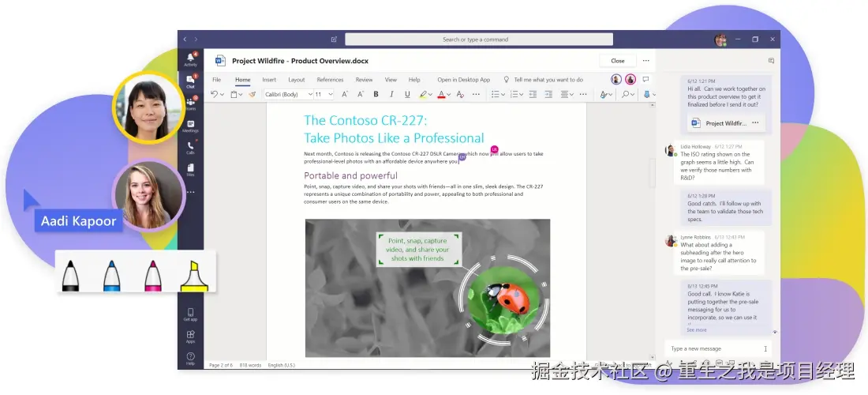Open document options ellipsis next to Close
Viewport: 868px width, 395px height.
pyautogui.click(x=645, y=61)
